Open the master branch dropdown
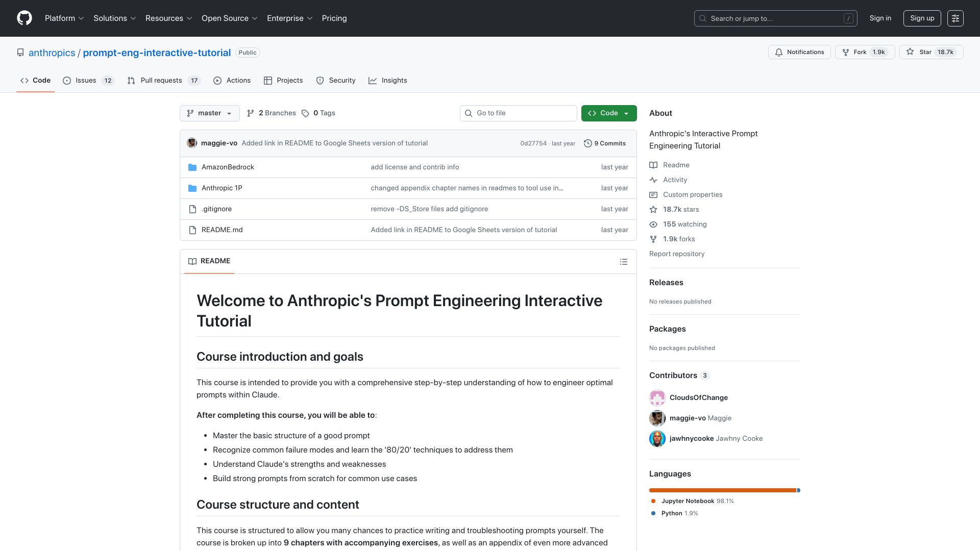 click(x=209, y=113)
